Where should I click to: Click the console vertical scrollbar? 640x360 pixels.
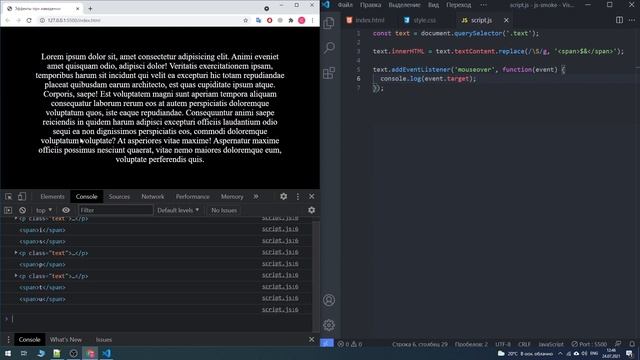(x=316, y=276)
